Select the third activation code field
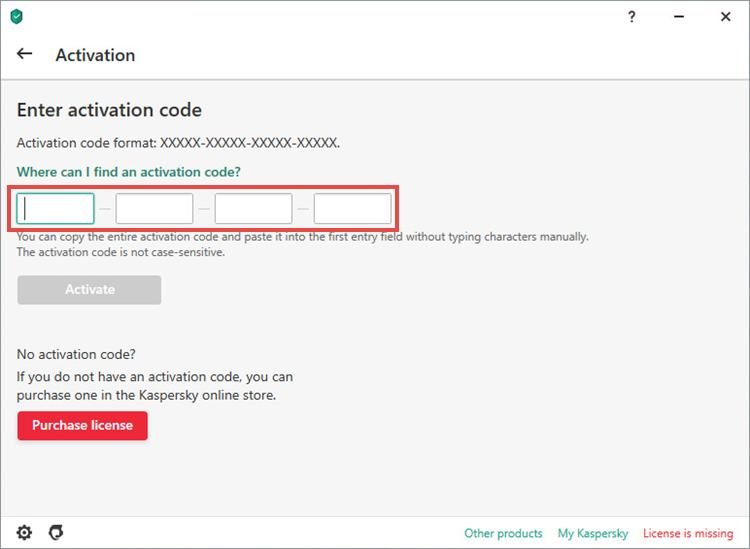750x549 pixels. coord(253,209)
